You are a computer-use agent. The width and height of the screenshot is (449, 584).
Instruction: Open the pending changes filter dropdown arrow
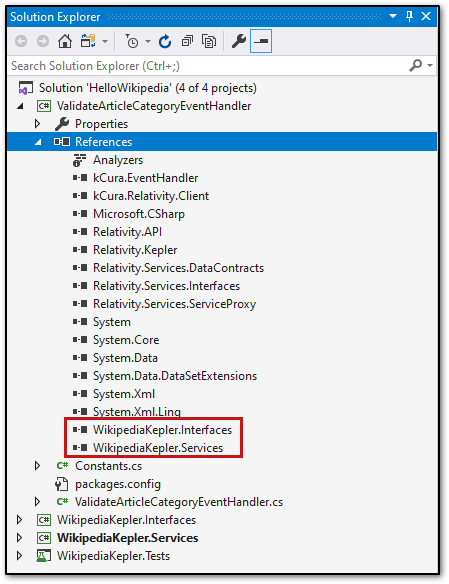click(x=148, y=41)
